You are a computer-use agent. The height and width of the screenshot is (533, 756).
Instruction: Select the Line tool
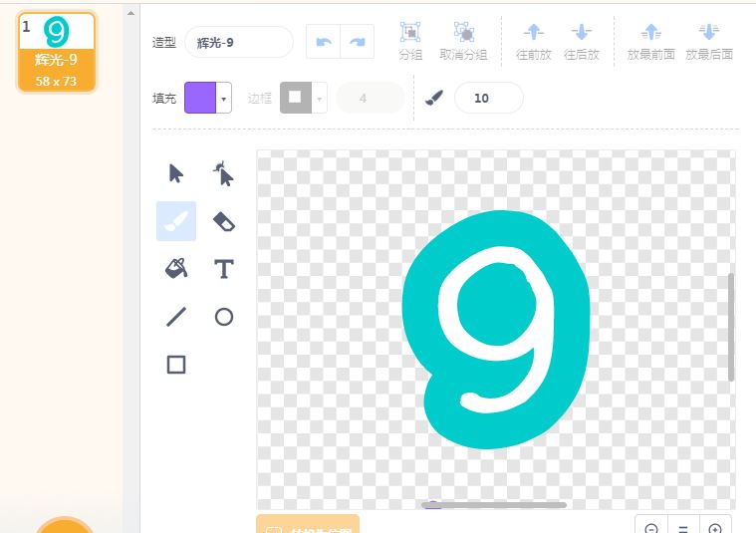[176, 317]
